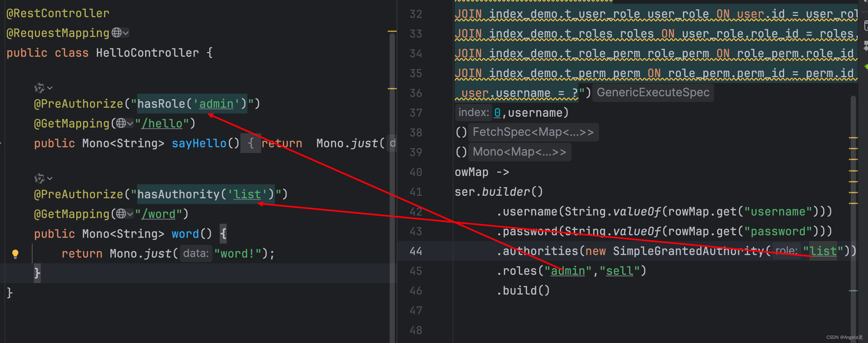Click the data: parameter hint
Image resolution: width=868 pixels, height=343 pixels.
196,253
